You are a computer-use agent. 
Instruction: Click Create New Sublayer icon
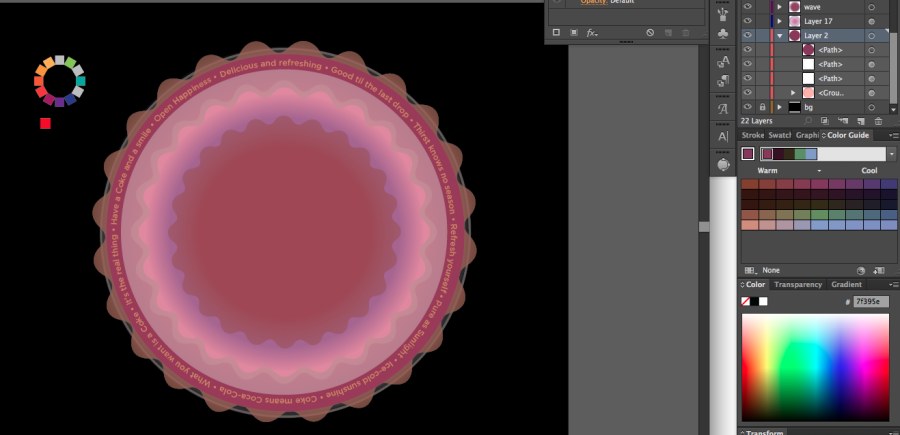pos(843,121)
